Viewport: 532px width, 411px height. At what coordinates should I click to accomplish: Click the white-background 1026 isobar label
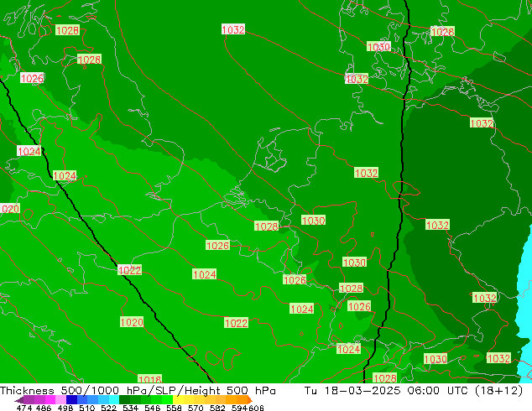(32, 78)
